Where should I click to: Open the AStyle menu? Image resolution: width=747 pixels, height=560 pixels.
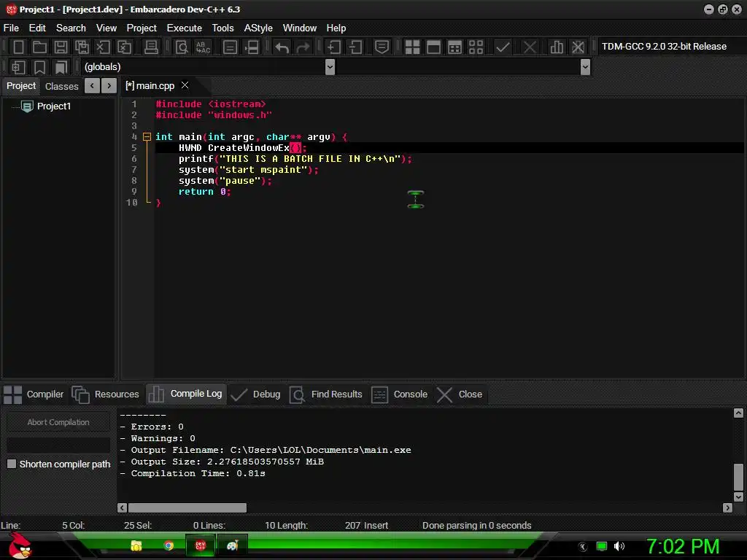click(258, 28)
